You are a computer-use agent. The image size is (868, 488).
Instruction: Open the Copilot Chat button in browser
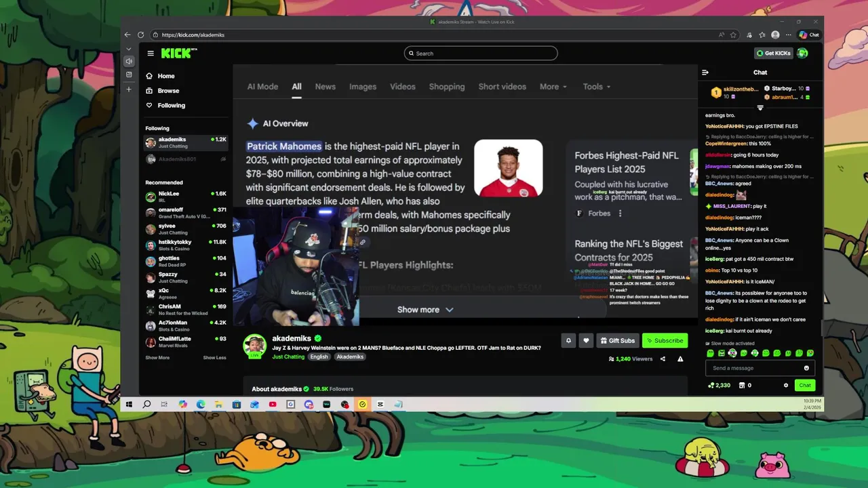pyautogui.click(x=809, y=35)
